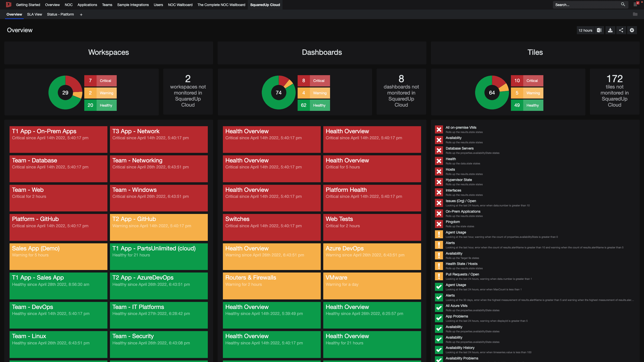Image resolution: width=644 pixels, height=362 pixels.
Task: Click the folder icon in tab bar
Action: coord(635,14)
